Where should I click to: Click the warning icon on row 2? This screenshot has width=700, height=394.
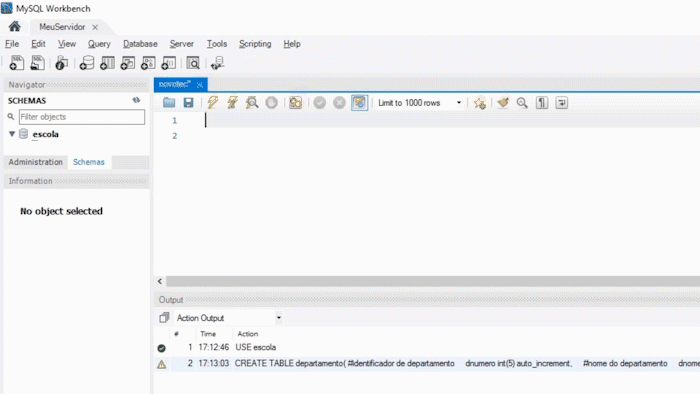pos(162,364)
